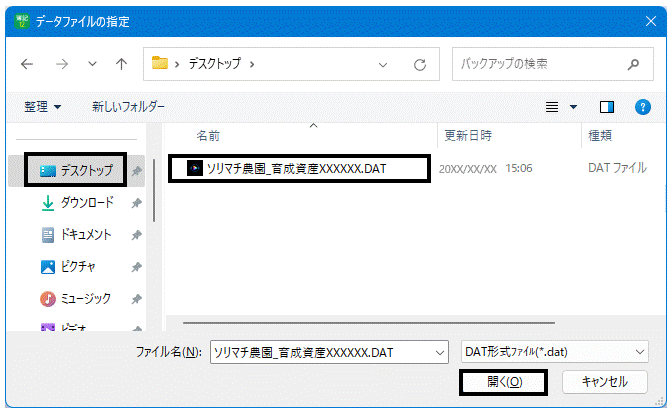Click pin icon beside ミュージック
Image resolution: width=672 pixels, height=416 pixels.
coord(136,299)
